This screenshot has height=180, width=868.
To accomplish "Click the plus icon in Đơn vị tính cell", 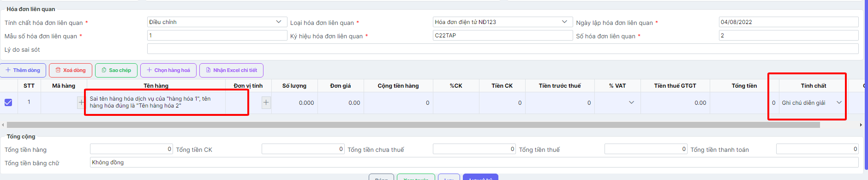I will 266,102.
